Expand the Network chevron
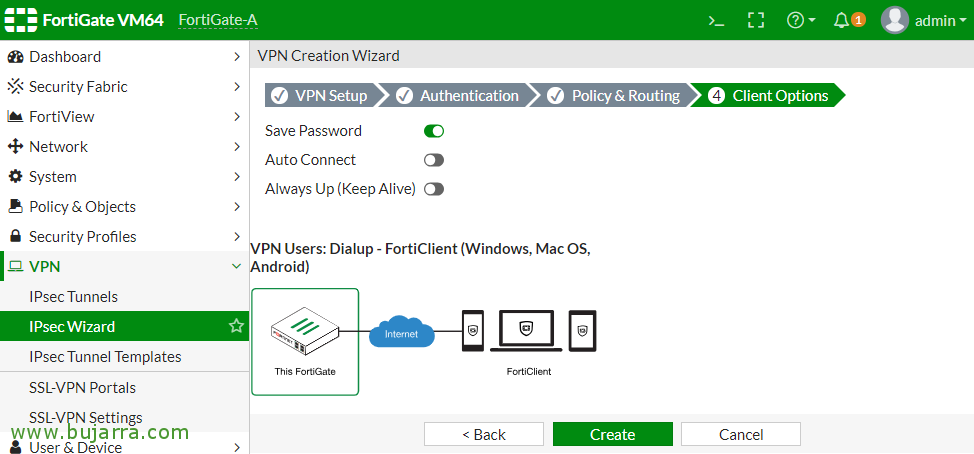974x454 pixels. click(x=237, y=147)
